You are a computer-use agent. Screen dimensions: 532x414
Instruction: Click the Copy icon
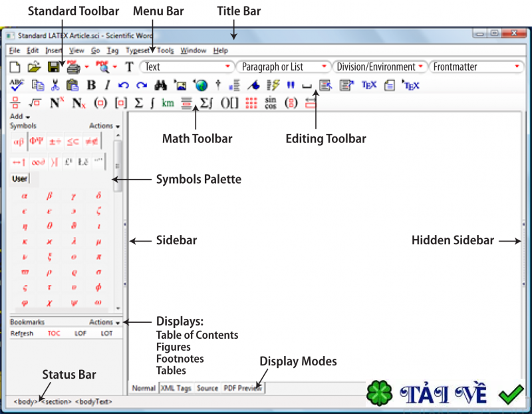(38, 85)
